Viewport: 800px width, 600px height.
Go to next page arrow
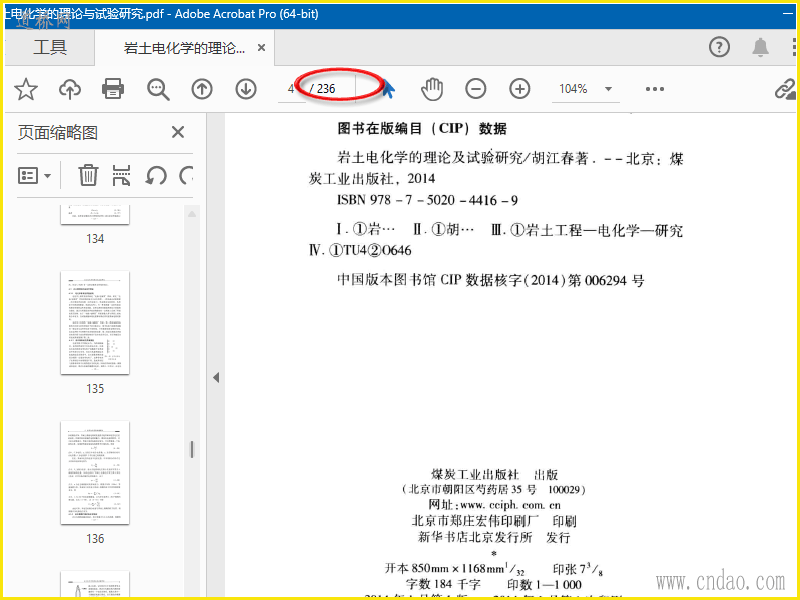click(x=246, y=89)
